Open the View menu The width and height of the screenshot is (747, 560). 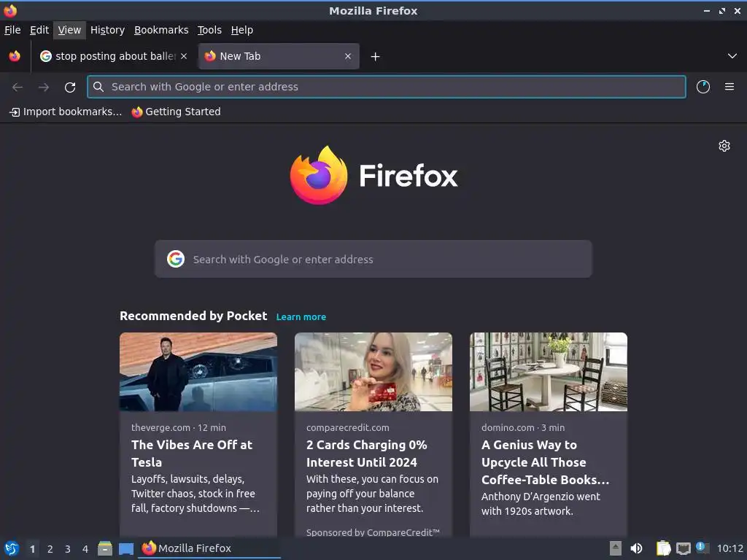click(69, 30)
